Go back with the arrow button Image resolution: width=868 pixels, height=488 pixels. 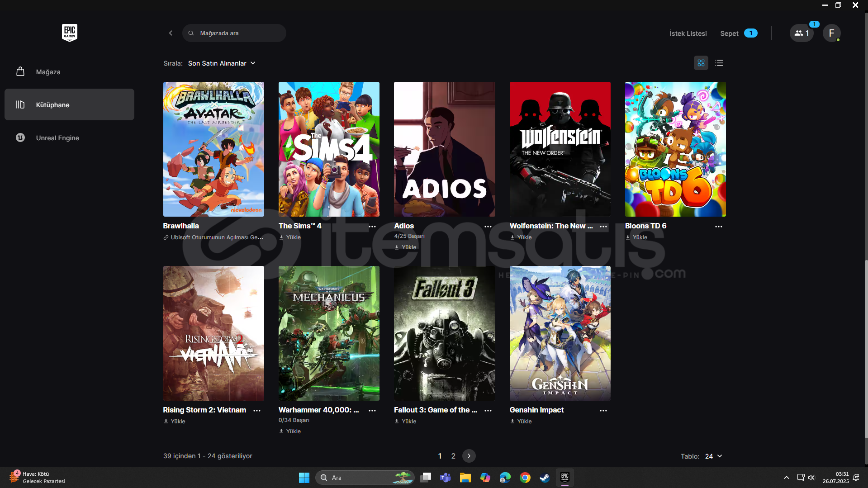point(171,33)
